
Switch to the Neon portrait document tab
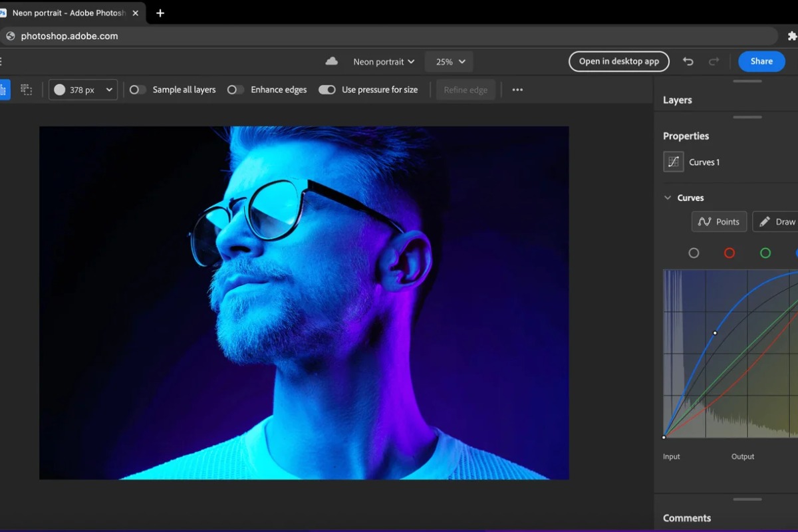(x=66, y=13)
